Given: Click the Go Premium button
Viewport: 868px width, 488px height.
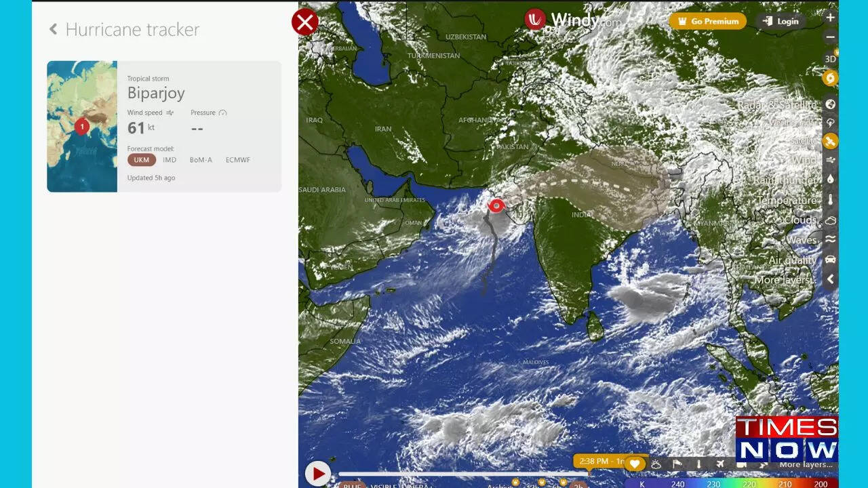Looking at the screenshot, I should (x=707, y=21).
